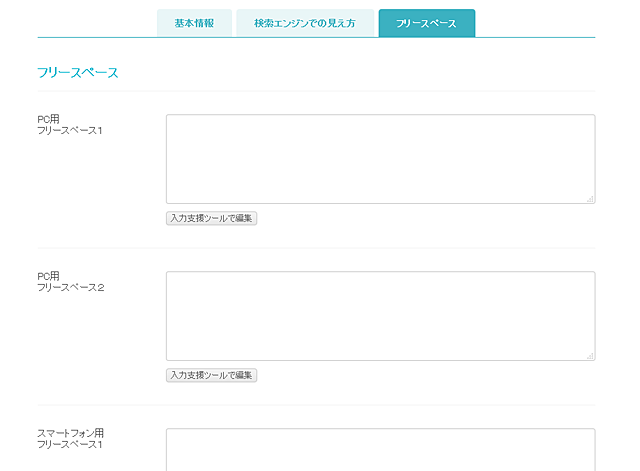Image resolution: width=640 pixels, height=471 pixels.
Task: Grab the resize handle of PC用フリースペース1 textarea
Action: tap(590, 199)
